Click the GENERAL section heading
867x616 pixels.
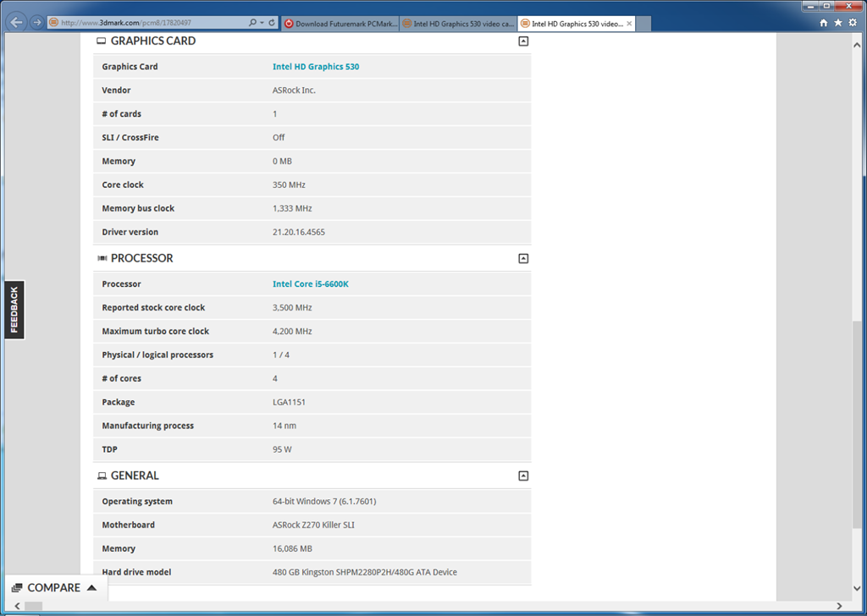[135, 476]
